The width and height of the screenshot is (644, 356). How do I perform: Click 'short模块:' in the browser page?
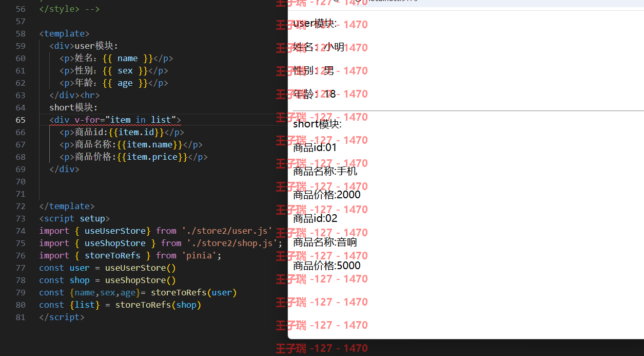click(317, 124)
